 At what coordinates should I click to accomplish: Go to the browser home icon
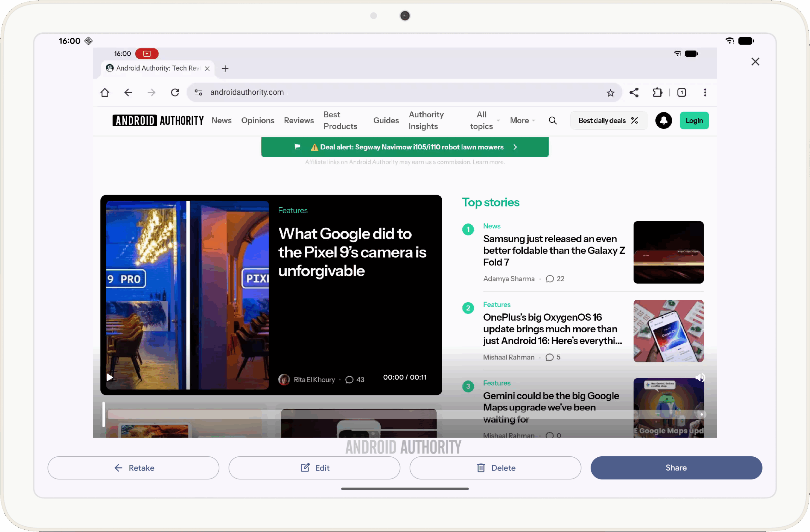pyautogui.click(x=104, y=92)
